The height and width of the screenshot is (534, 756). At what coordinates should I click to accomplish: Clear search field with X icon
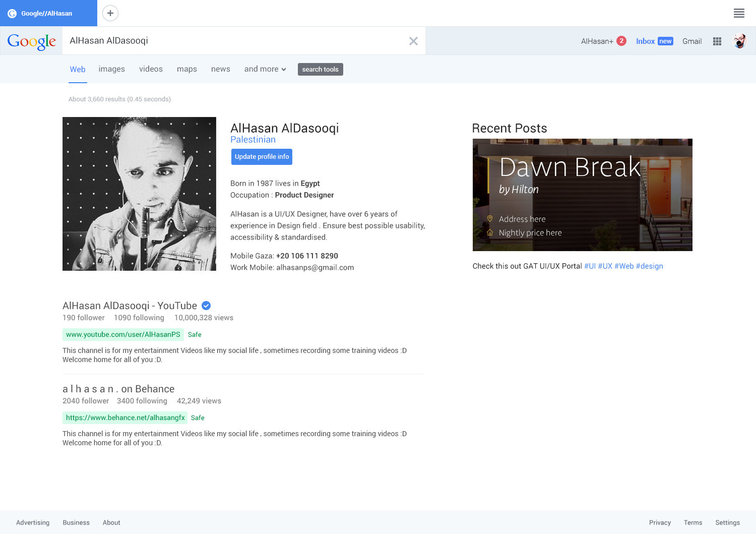point(413,41)
